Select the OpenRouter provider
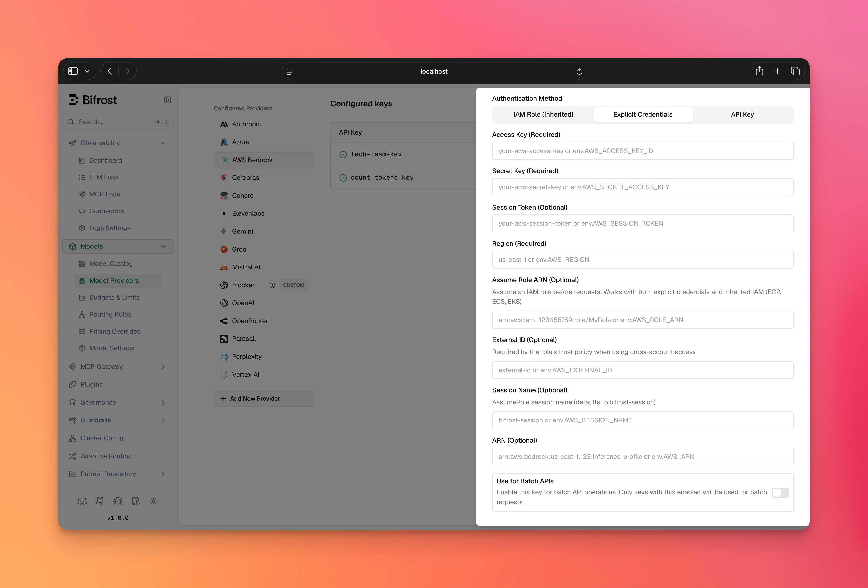 [x=264, y=321]
